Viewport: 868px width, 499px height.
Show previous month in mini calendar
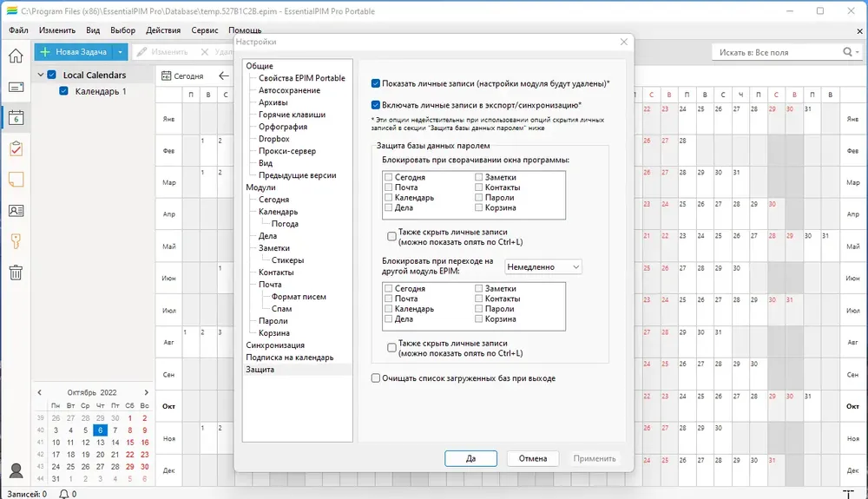tap(39, 392)
